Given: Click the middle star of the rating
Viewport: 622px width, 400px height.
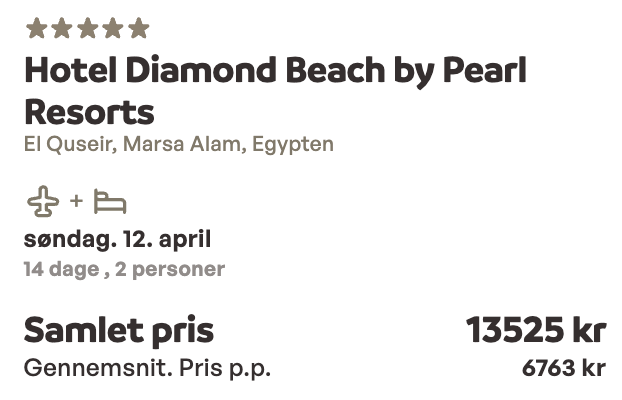Looking at the screenshot, I should click(x=88, y=28).
